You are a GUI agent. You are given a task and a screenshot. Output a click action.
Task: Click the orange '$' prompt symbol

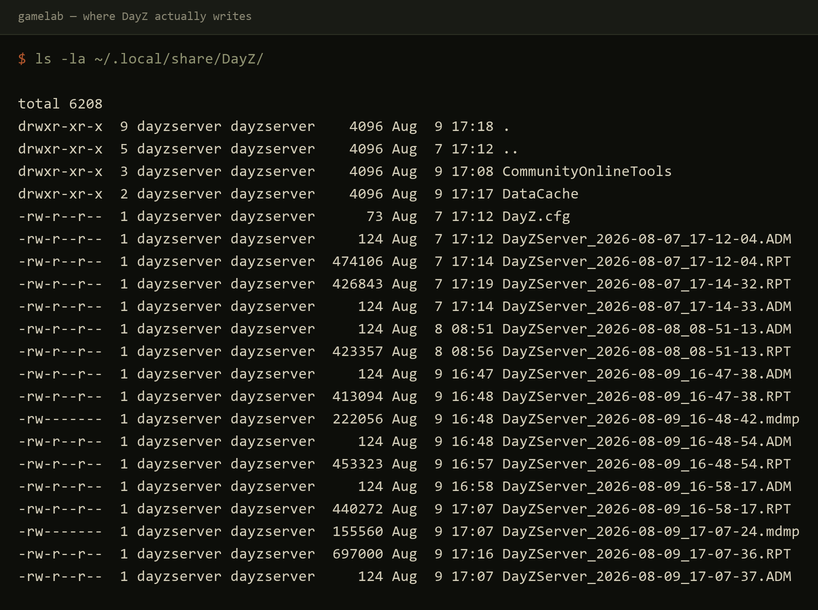coord(22,58)
